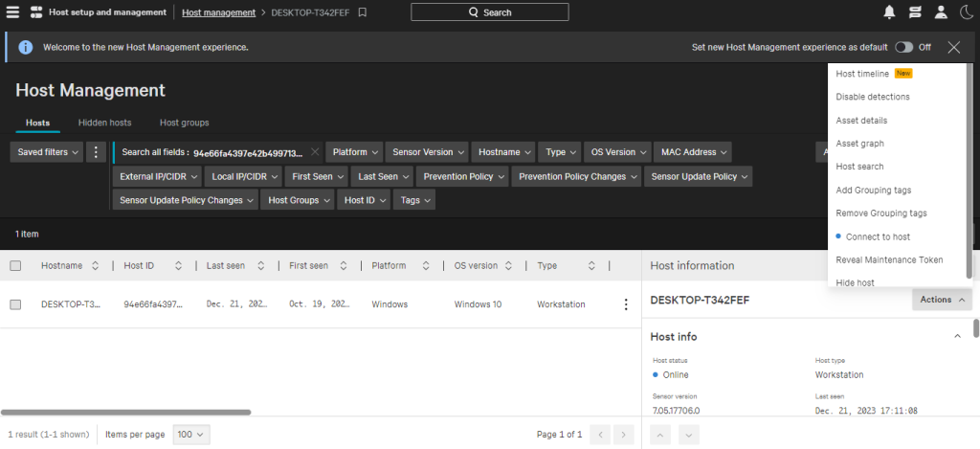The width and height of the screenshot is (980, 449).
Task: Go to previous page arrow
Action: 601,434
